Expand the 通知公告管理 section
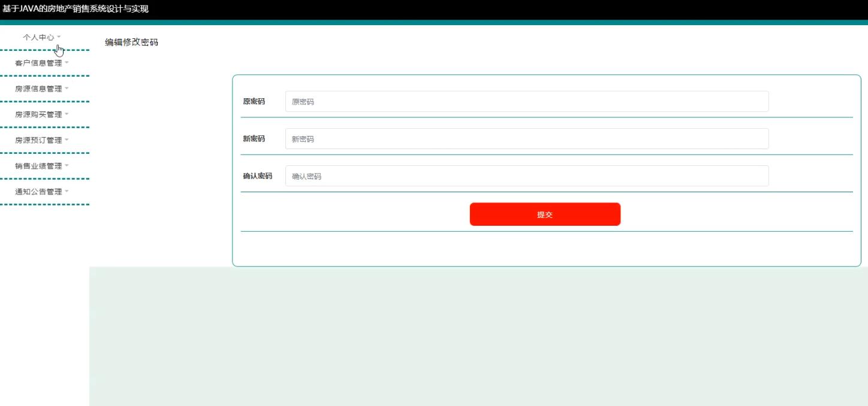Viewport: 868px width, 406px height. pos(41,191)
